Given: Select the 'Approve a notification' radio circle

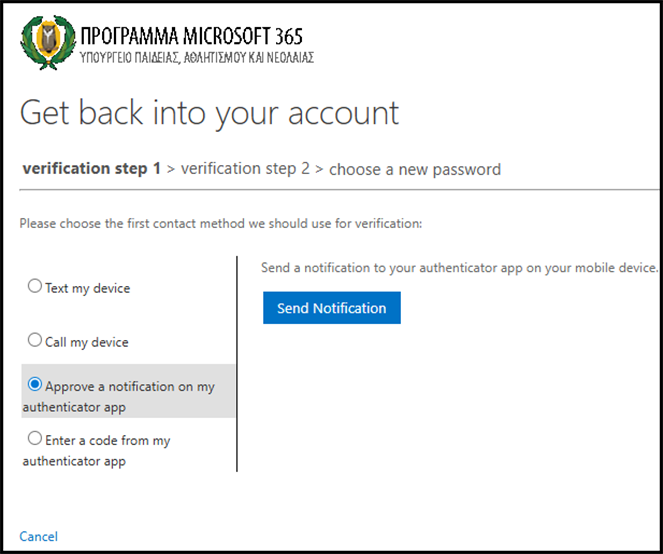Looking at the screenshot, I should coord(35,385).
